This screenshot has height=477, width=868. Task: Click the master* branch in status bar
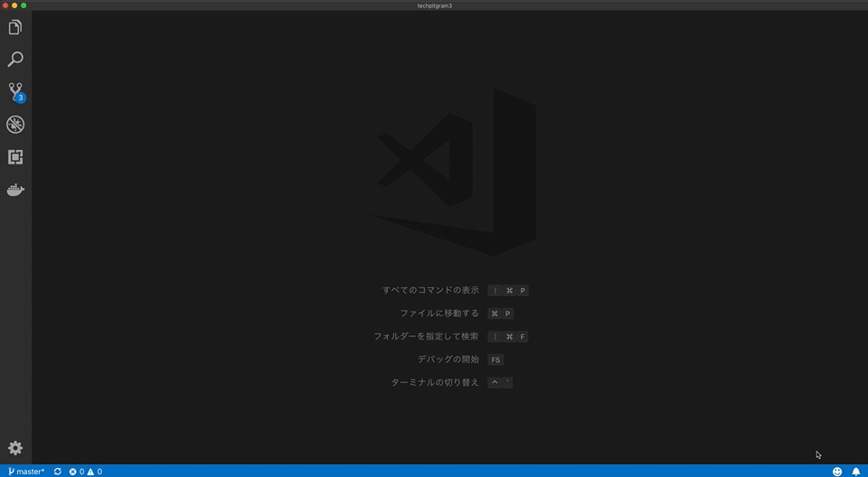tap(26, 472)
